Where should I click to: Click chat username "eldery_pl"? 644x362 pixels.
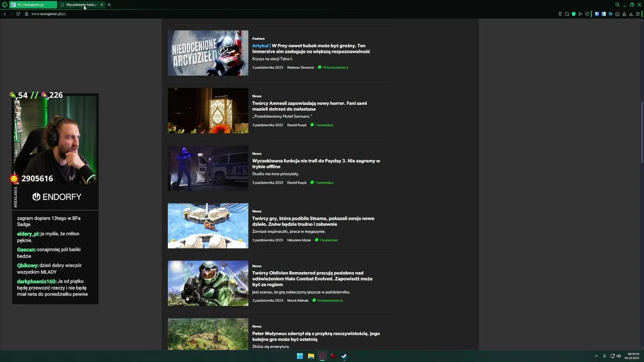coord(28,234)
